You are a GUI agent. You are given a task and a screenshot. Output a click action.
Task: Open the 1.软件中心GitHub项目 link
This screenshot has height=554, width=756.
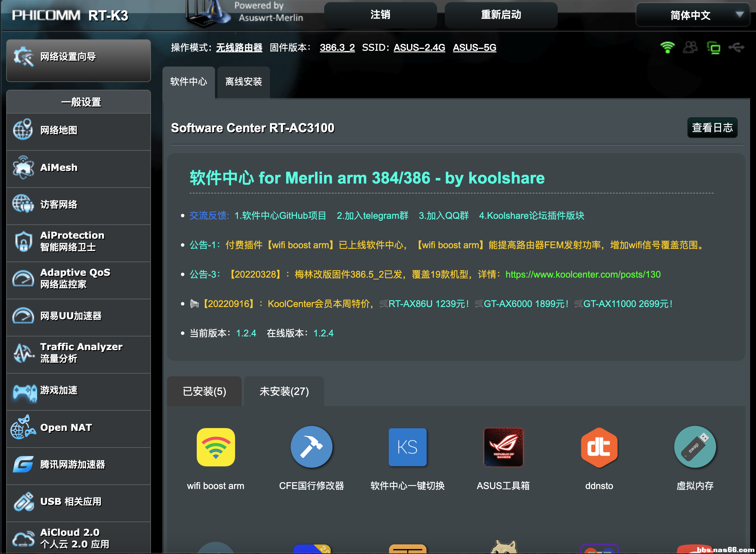[280, 215]
